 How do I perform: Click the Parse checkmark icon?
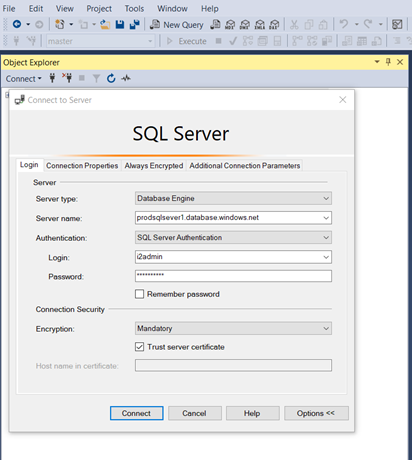[x=233, y=41]
